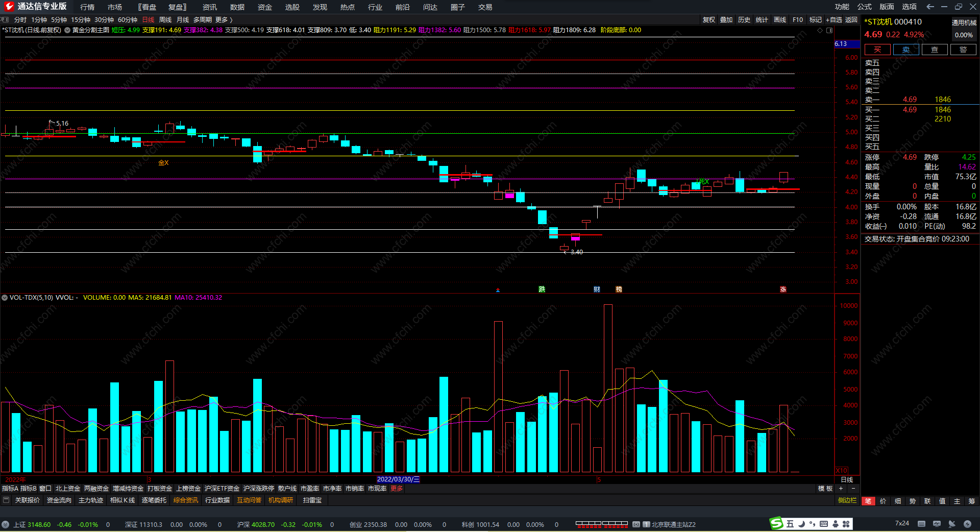Toggle the 侧边栏 sidebar switch
This screenshot has height=532, width=980.
tap(847, 500)
